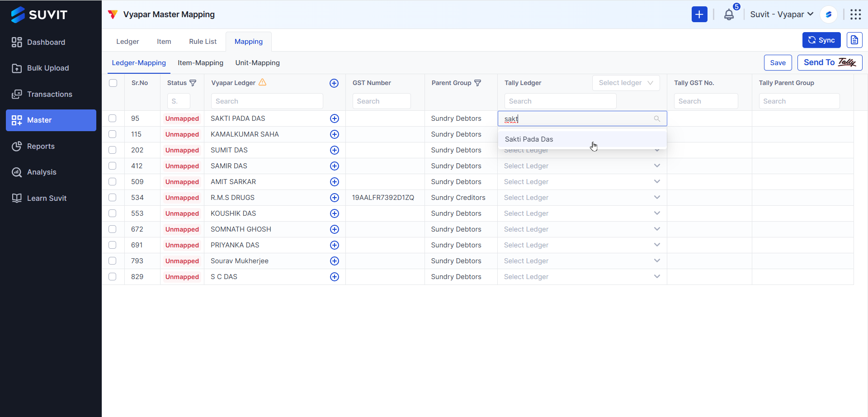Click the plus icon for SAMIR DAS

(x=335, y=166)
